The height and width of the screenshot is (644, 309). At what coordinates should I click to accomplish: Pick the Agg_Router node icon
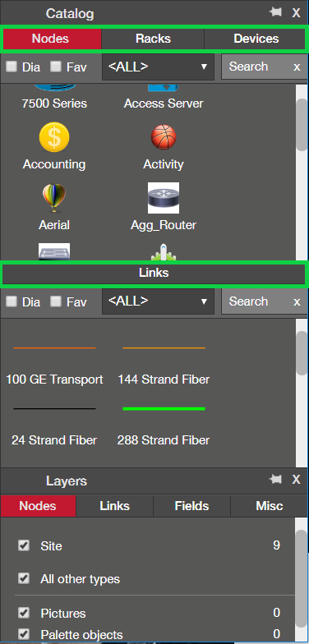click(x=163, y=198)
